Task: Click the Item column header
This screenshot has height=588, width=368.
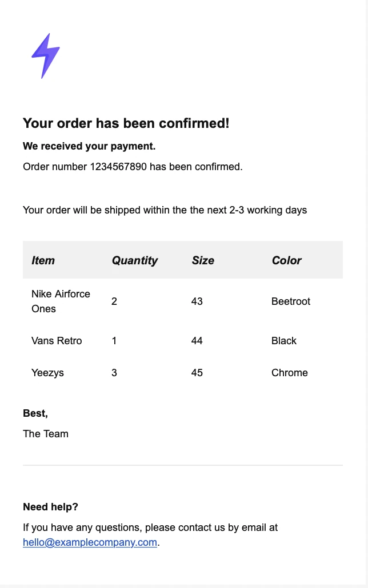Action: pyautogui.click(x=43, y=260)
